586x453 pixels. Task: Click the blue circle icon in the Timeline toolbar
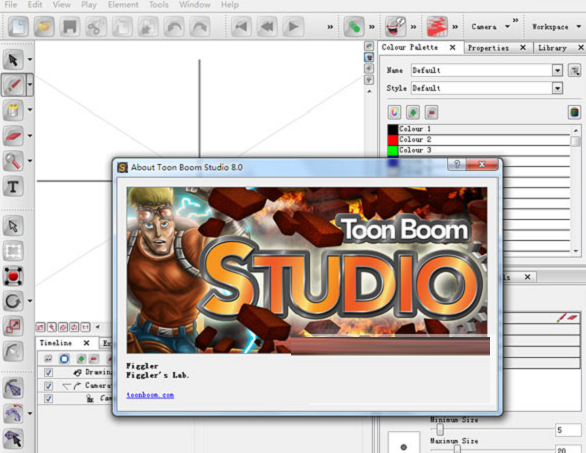(64, 359)
